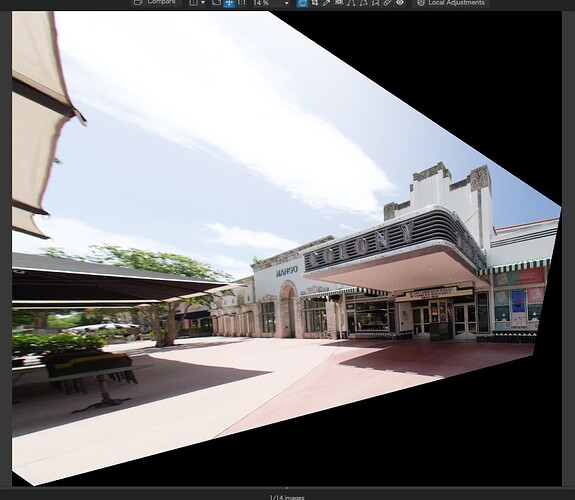This screenshot has height=500, width=575.
Task: Click the '1/14 images' counter text
Action: click(287, 497)
